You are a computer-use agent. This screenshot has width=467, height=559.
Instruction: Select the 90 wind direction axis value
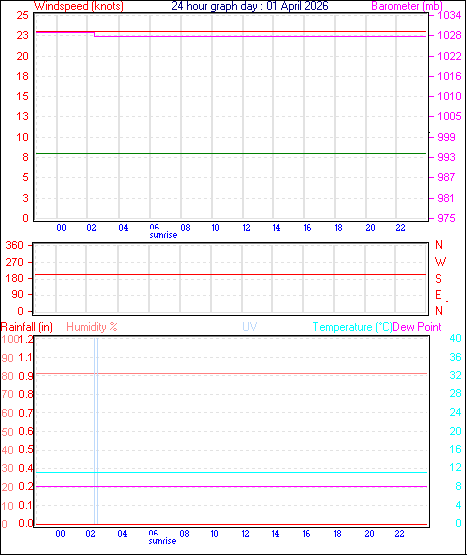17,294
